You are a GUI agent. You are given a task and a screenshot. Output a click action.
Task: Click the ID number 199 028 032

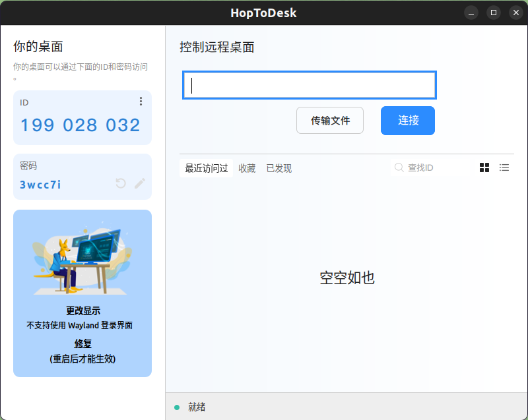[x=81, y=125]
